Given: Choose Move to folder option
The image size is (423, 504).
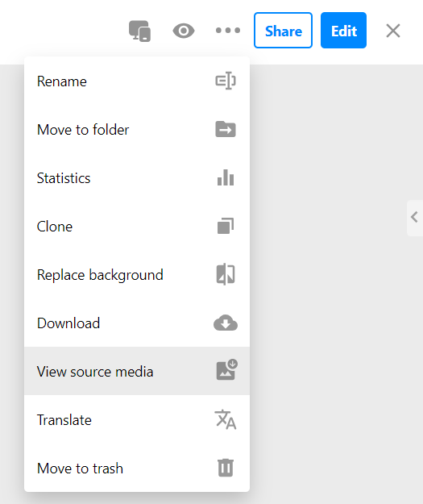Looking at the screenshot, I should (x=137, y=130).
